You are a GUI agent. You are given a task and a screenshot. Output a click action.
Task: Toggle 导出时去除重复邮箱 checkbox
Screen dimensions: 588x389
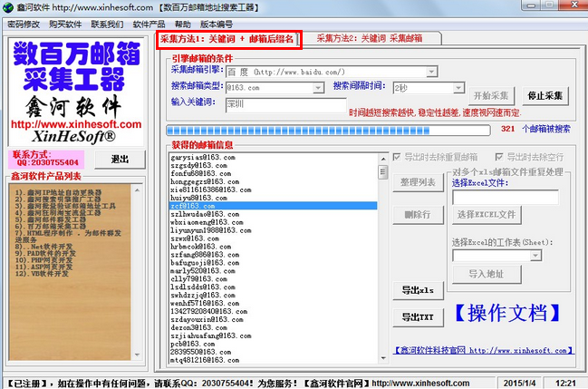click(396, 157)
